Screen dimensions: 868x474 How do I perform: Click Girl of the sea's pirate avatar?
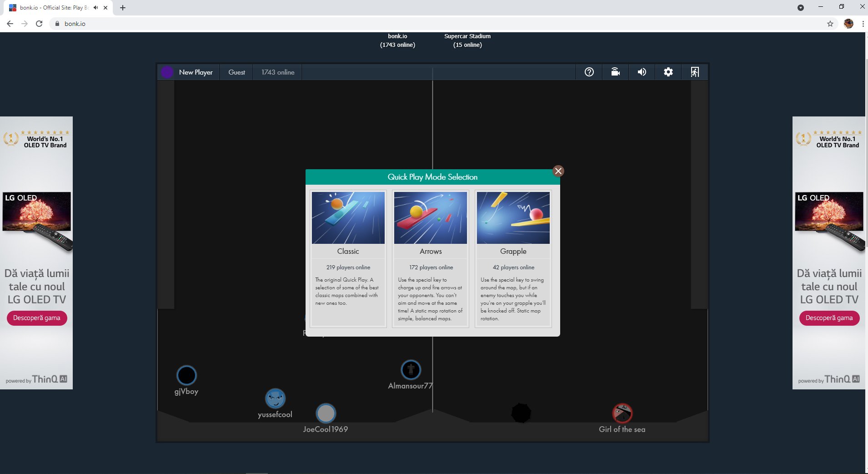[x=622, y=413]
